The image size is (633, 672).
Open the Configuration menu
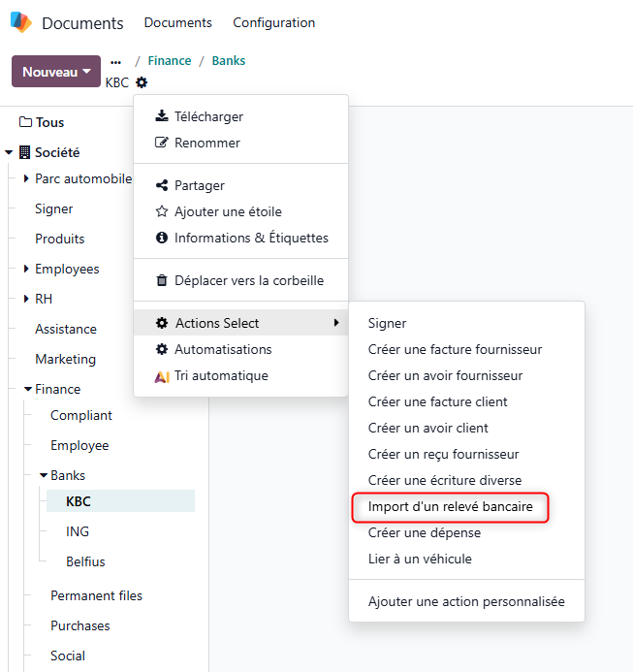(x=273, y=22)
